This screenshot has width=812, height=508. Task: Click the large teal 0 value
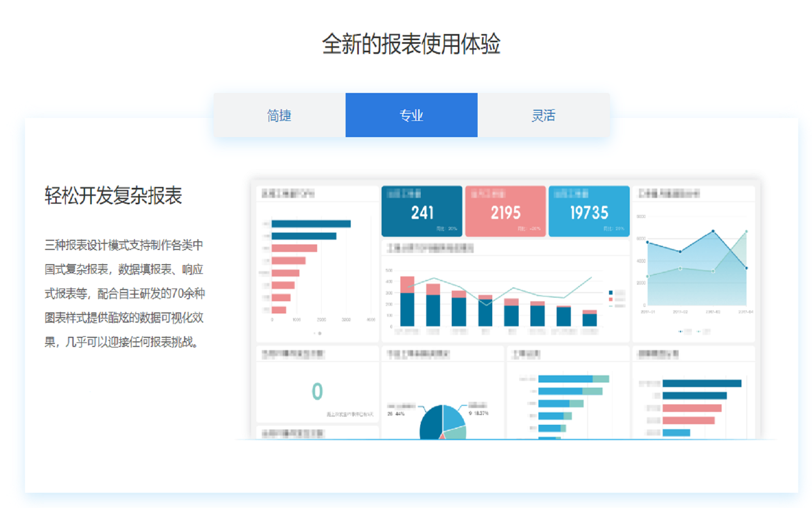pos(317,391)
